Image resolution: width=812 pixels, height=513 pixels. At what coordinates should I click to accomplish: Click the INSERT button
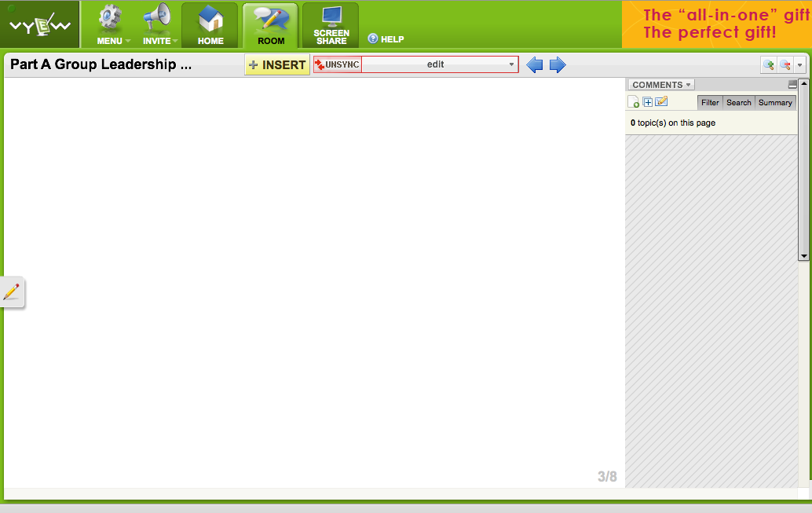point(277,64)
